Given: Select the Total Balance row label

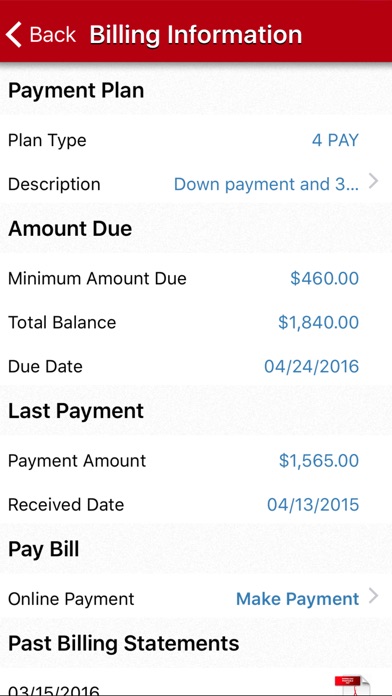Looking at the screenshot, I should click(62, 322).
